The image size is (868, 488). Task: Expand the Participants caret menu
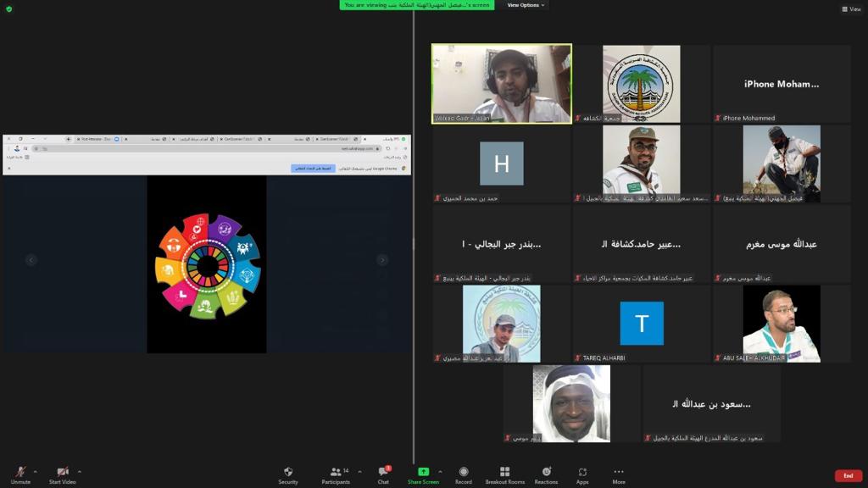359,471
